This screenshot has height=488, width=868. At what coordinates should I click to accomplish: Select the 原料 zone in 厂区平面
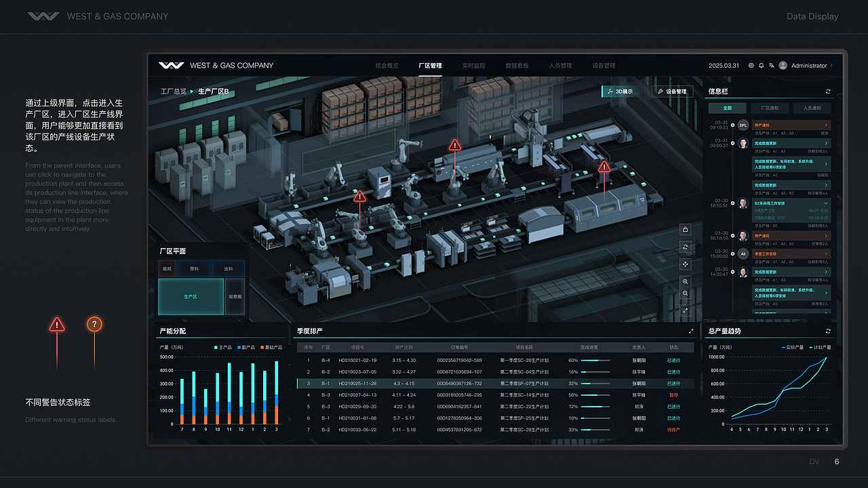[x=194, y=269]
